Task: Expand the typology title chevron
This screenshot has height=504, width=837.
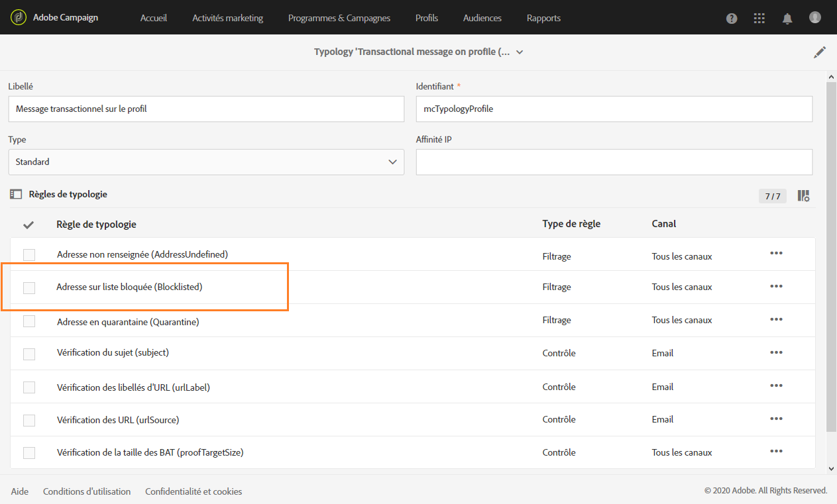Action: (x=520, y=52)
